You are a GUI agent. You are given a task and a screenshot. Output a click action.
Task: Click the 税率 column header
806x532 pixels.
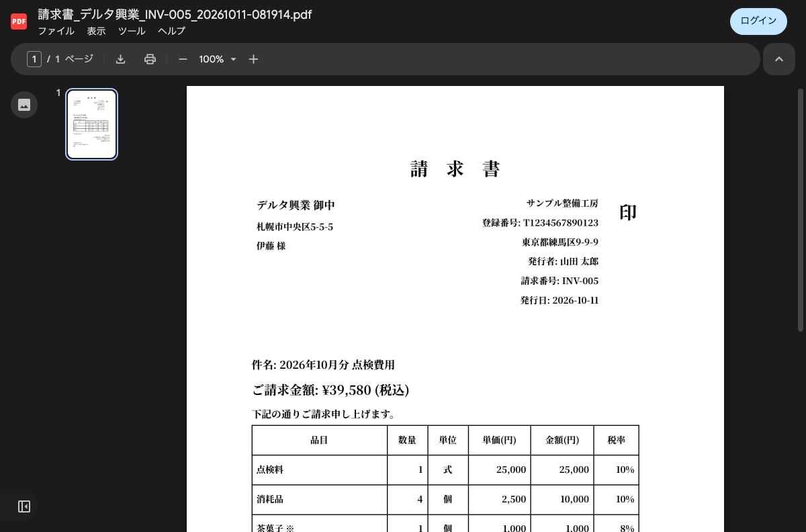tap(617, 440)
